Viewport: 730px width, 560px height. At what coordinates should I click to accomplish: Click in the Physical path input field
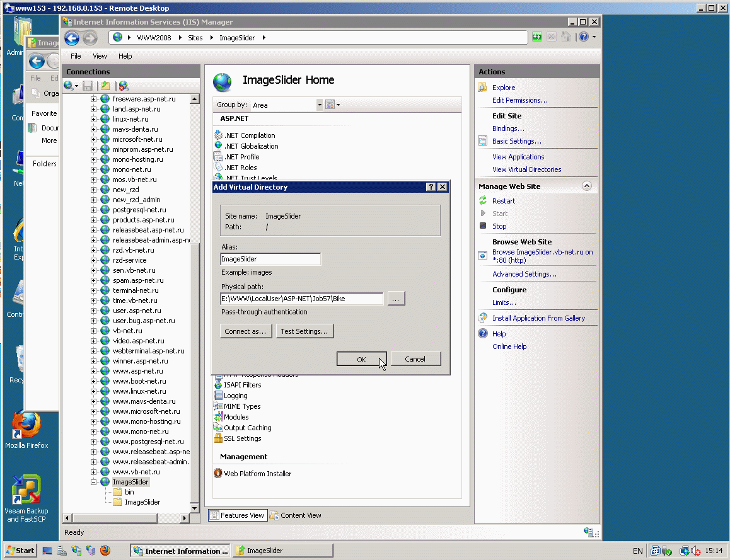(302, 299)
